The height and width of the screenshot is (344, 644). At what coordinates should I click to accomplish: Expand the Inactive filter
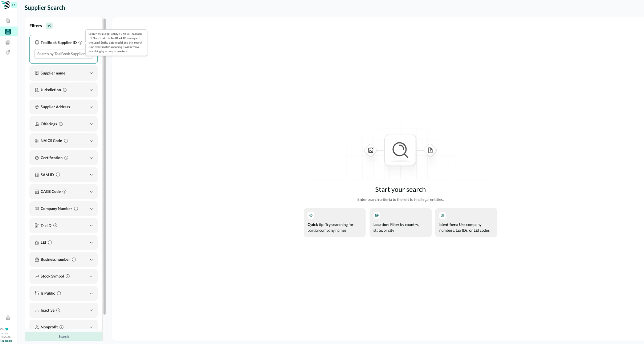pyautogui.click(x=91, y=310)
